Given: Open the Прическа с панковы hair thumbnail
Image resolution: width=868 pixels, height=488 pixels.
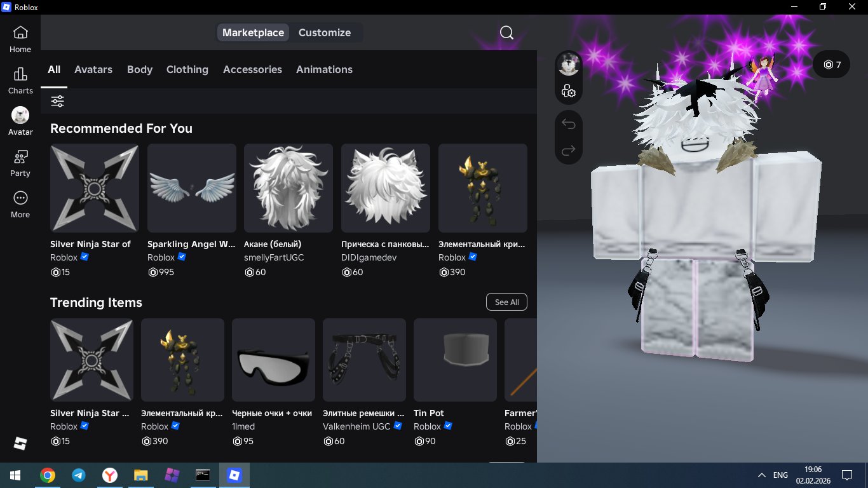Looking at the screenshot, I should click(x=386, y=188).
